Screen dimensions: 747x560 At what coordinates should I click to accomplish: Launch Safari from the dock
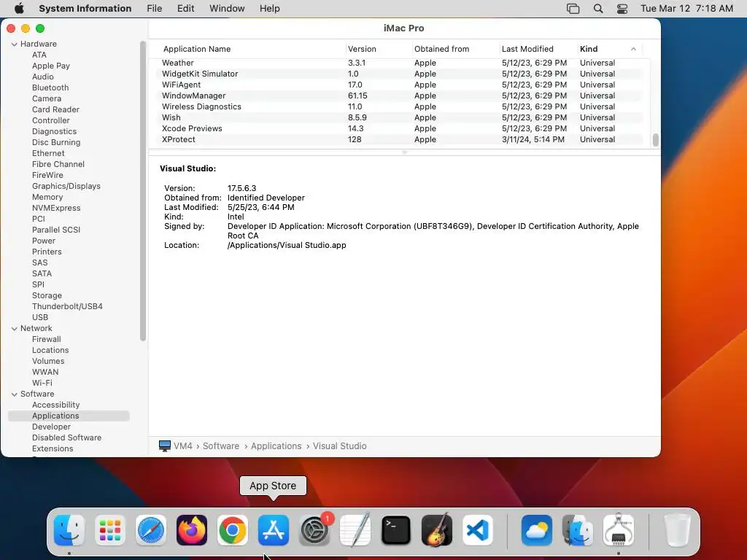click(x=151, y=530)
